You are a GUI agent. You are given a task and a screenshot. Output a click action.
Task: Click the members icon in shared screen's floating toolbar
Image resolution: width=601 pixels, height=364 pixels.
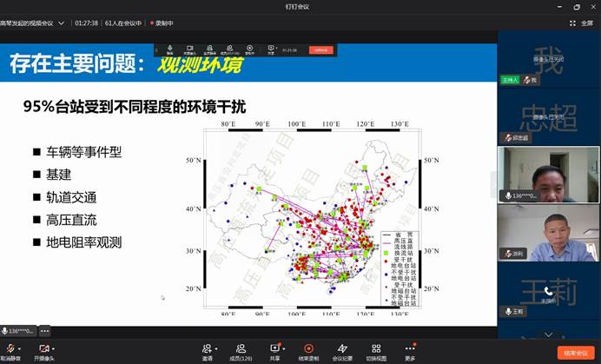[x=229, y=50]
